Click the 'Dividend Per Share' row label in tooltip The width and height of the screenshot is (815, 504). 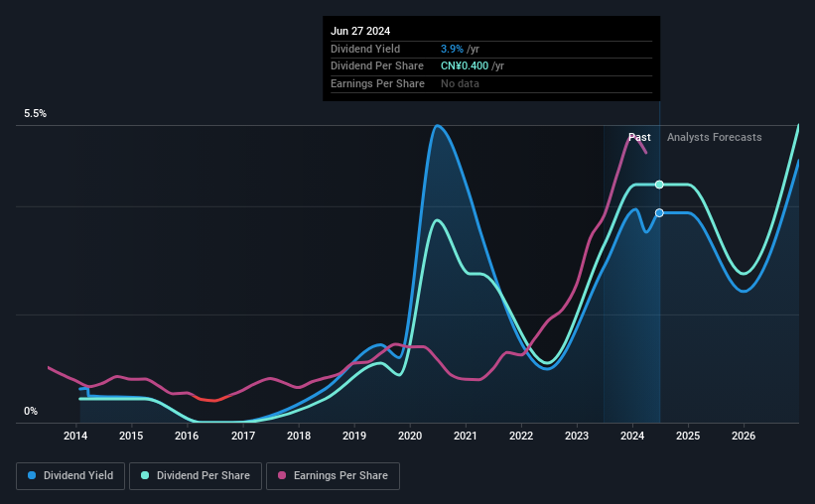coord(377,66)
